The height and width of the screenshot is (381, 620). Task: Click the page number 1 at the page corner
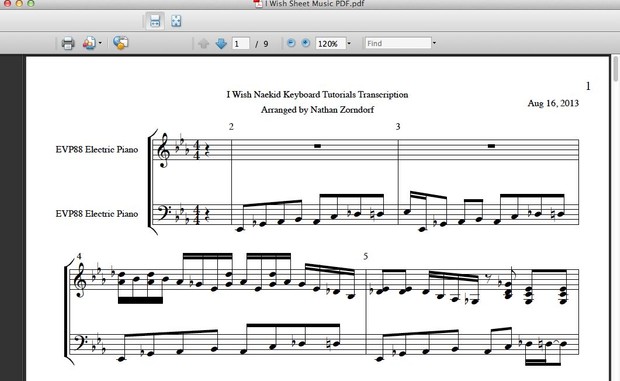(x=588, y=86)
